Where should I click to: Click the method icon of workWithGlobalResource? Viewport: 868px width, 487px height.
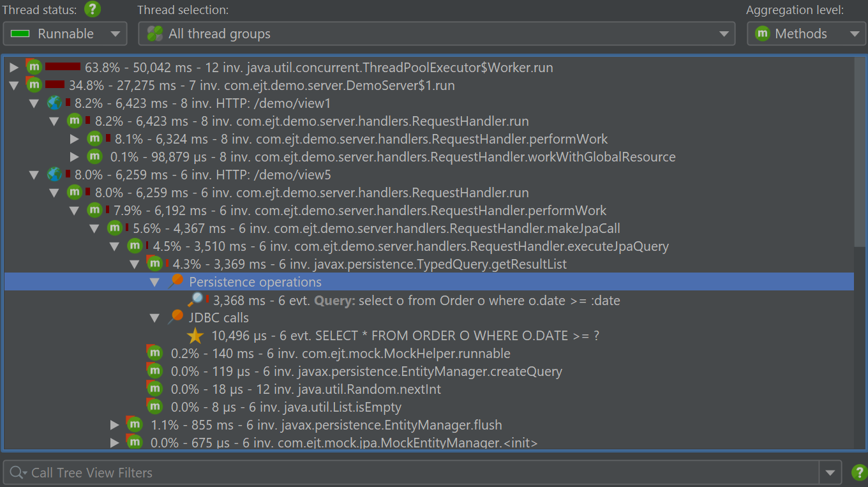tap(94, 156)
